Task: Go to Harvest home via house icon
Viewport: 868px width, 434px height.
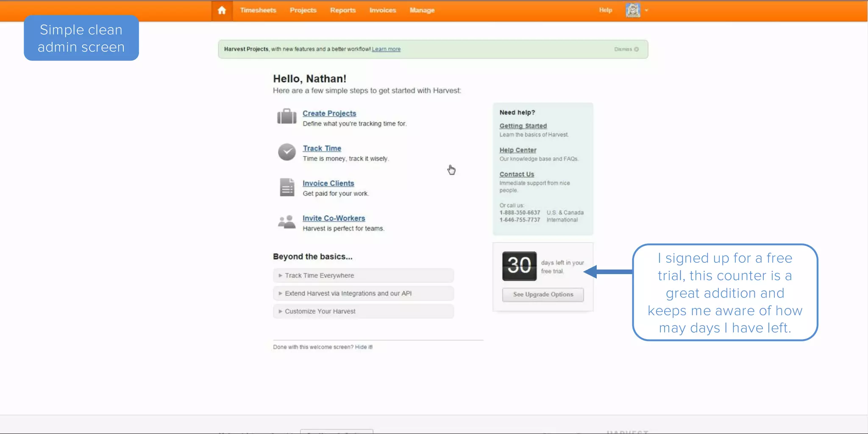Action: pos(222,10)
